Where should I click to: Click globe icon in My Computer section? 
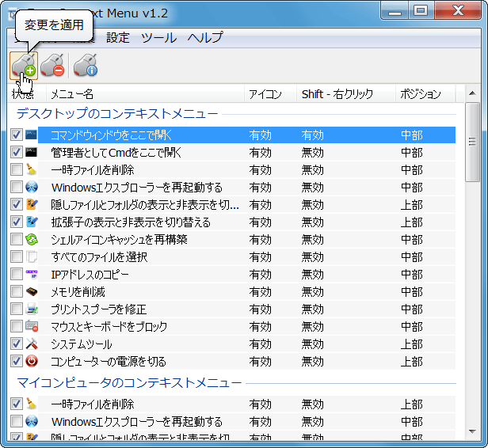32,421
